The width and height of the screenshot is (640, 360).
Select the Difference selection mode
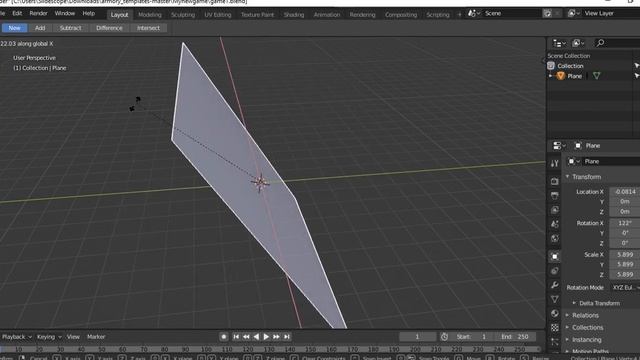click(x=109, y=28)
